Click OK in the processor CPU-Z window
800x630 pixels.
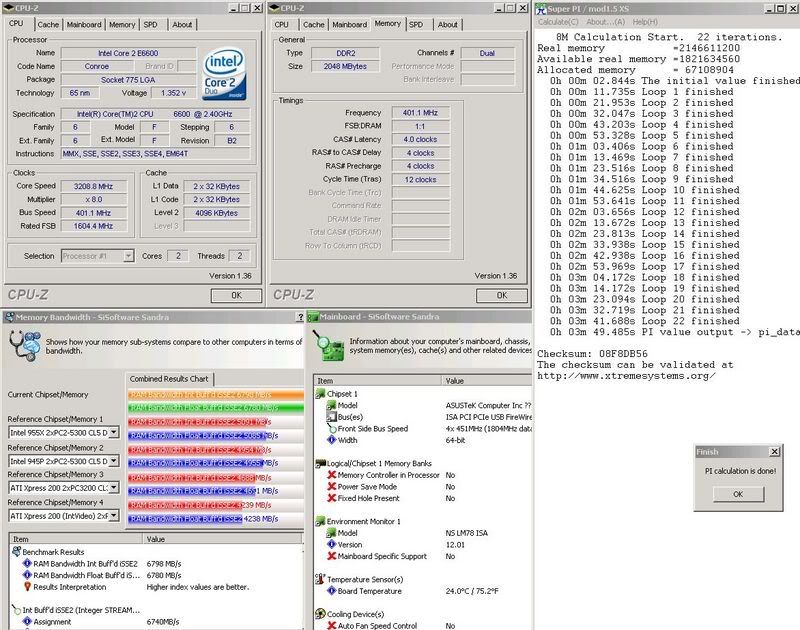pos(236,295)
